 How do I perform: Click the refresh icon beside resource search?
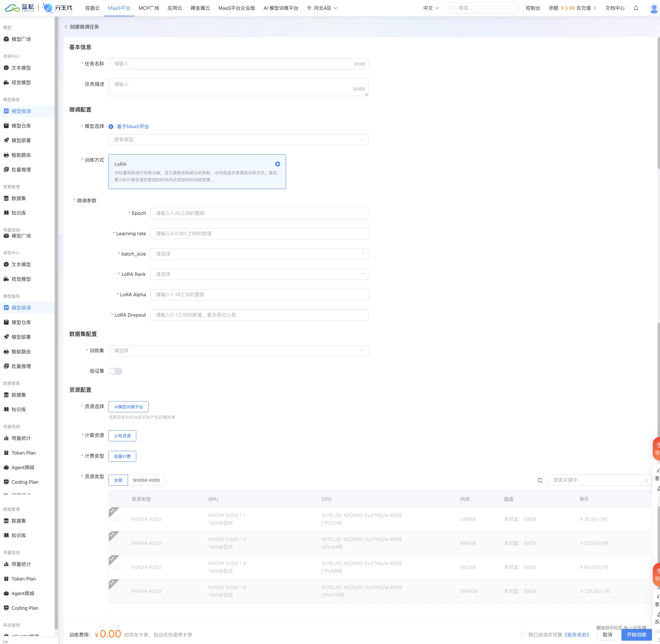point(540,480)
